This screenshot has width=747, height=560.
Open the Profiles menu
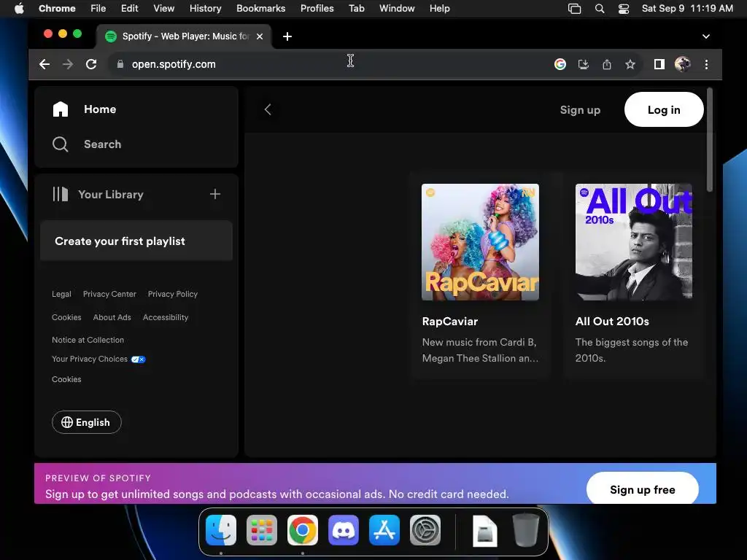coord(317,9)
